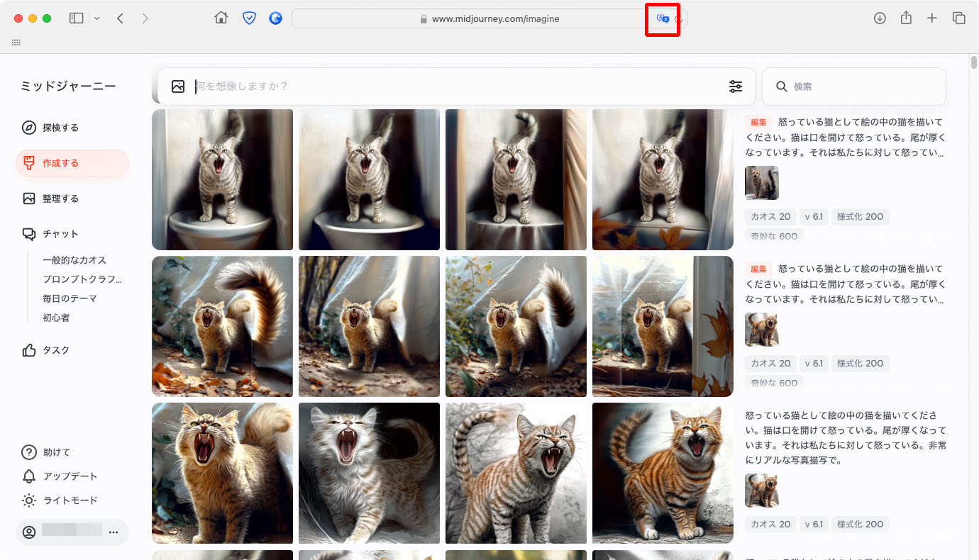Screen dimensions: 979x560
Task: Open second row reference cat thumbnail
Action: point(762,330)
